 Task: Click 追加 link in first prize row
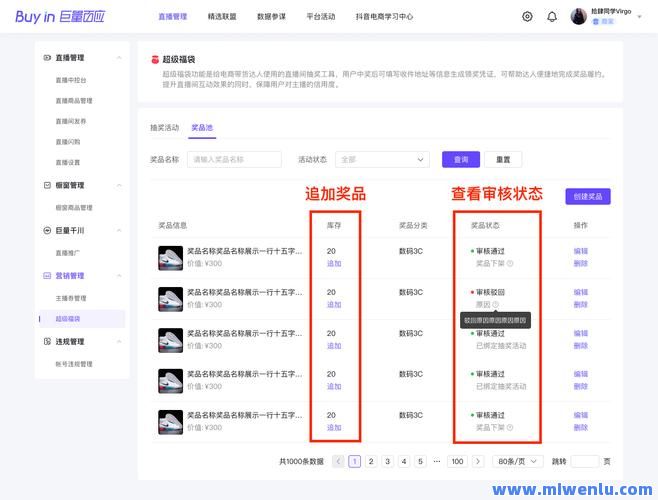[333, 263]
